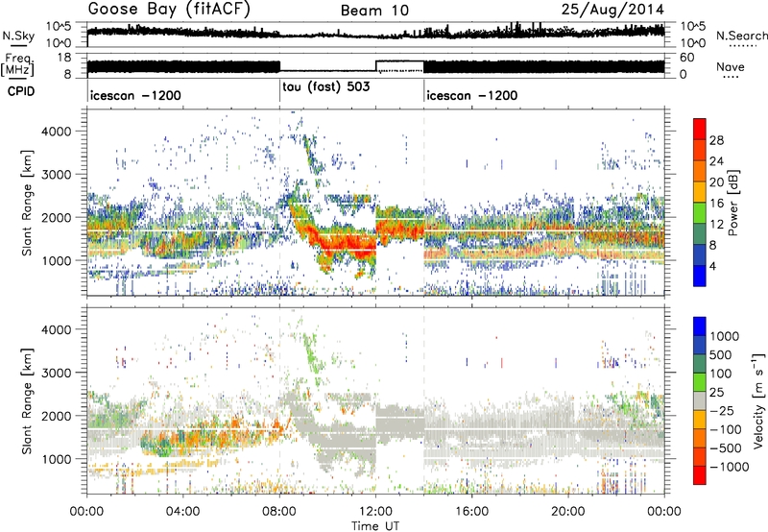Viewport: 768px width, 532px height.
Task: Click the date '25/Aug/2014'
Action: coord(612,10)
